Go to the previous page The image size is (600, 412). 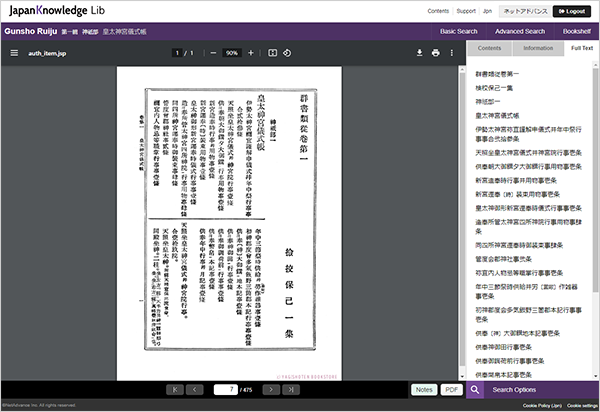(x=195, y=389)
